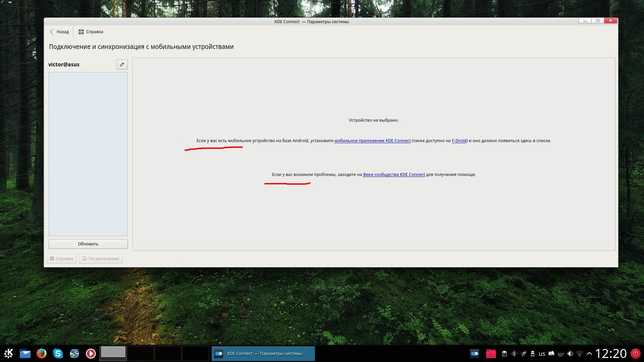
Task: Click the red power button in panel
Action: (x=635, y=353)
